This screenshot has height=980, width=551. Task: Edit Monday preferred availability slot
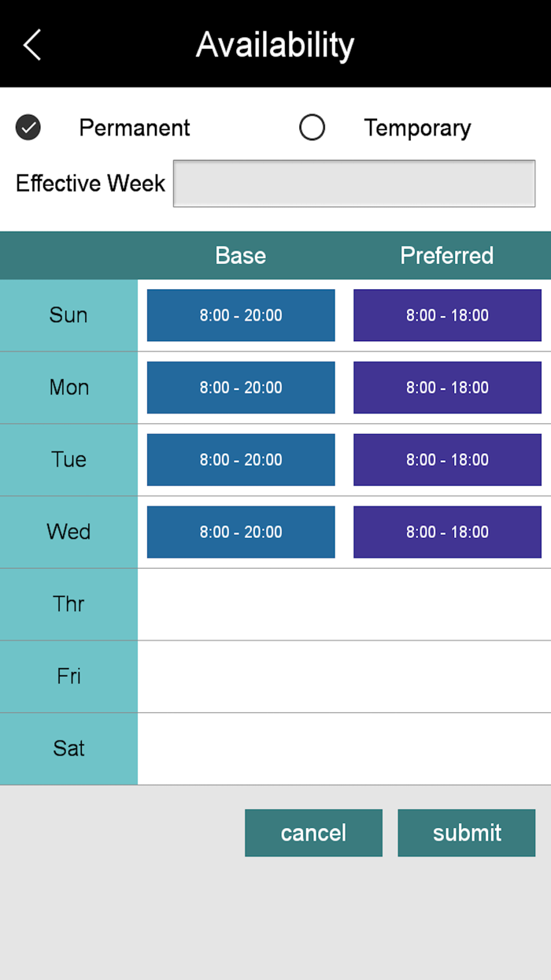[x=447, y=388]
